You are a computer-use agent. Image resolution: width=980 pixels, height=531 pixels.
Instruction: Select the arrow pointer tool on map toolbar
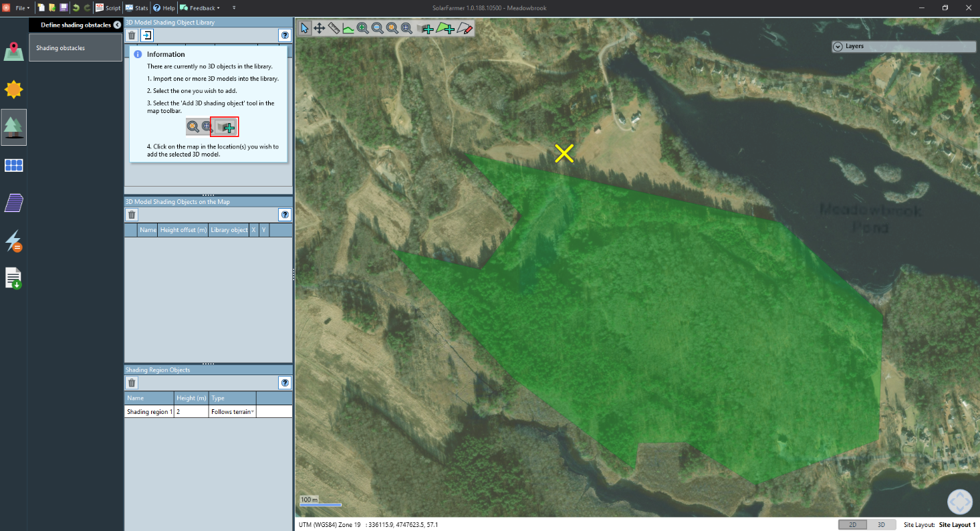pos(305,28)
